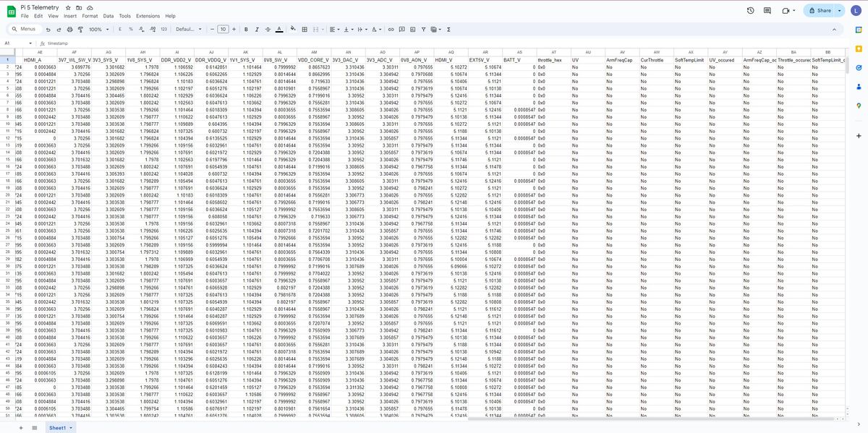The height and width of the screenshot is (433, 868).
Task: Create a filter
Action: 424,29
